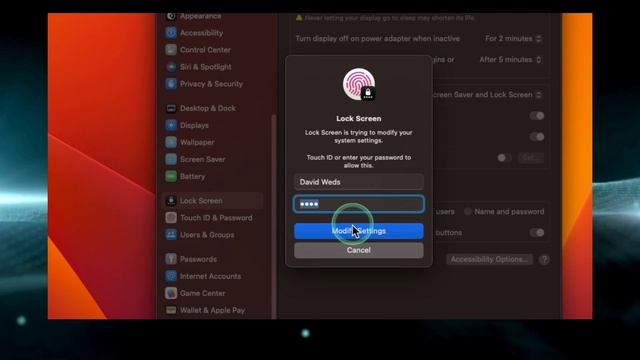This screenshot has height=360, width=640.
Task: Select Users & Groups label
Action: pos(207,235)
